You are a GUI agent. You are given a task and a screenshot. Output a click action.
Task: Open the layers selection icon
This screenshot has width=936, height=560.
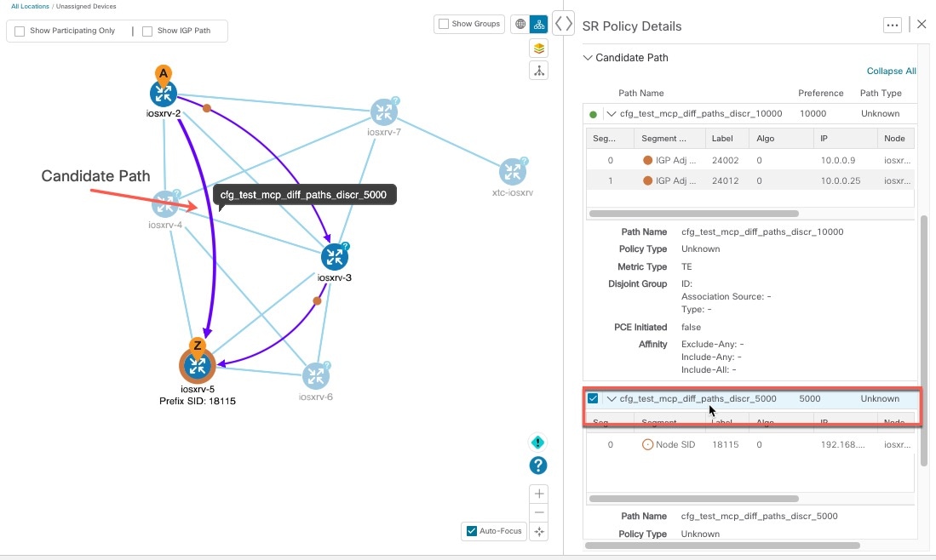[x=538, y=49]
